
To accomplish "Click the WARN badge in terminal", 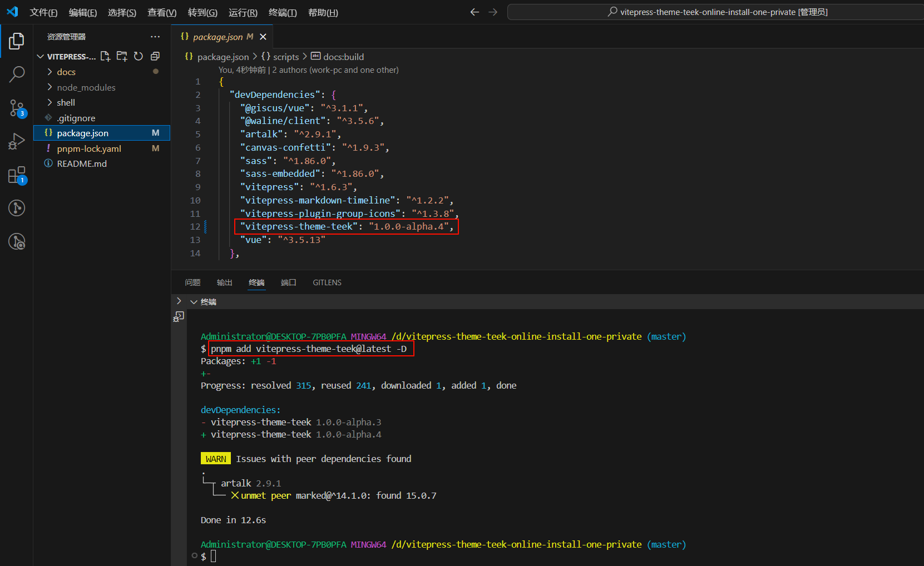I will coord(216,459).
